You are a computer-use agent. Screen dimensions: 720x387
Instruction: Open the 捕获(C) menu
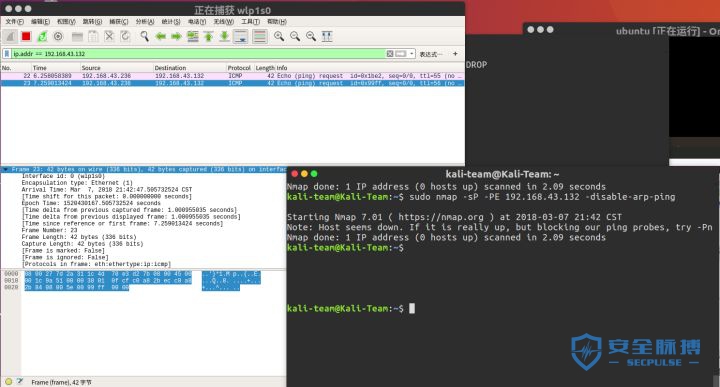click(118, 22)
